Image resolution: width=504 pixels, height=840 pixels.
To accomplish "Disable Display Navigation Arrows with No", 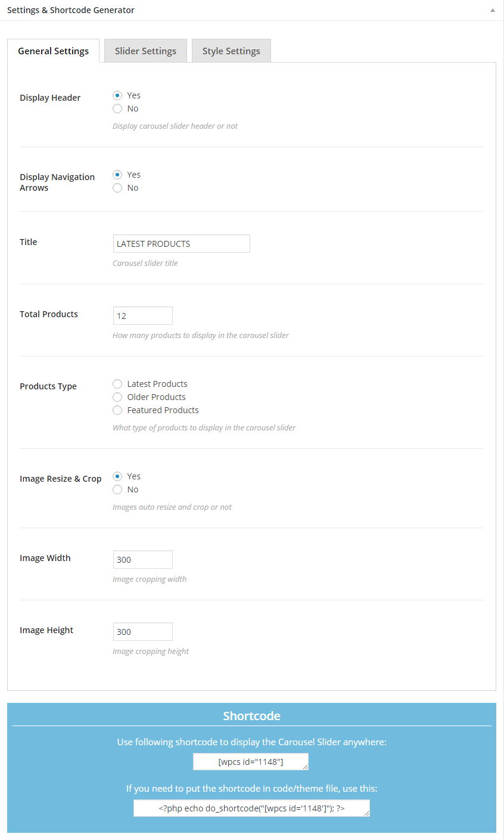I will point(117,188).
